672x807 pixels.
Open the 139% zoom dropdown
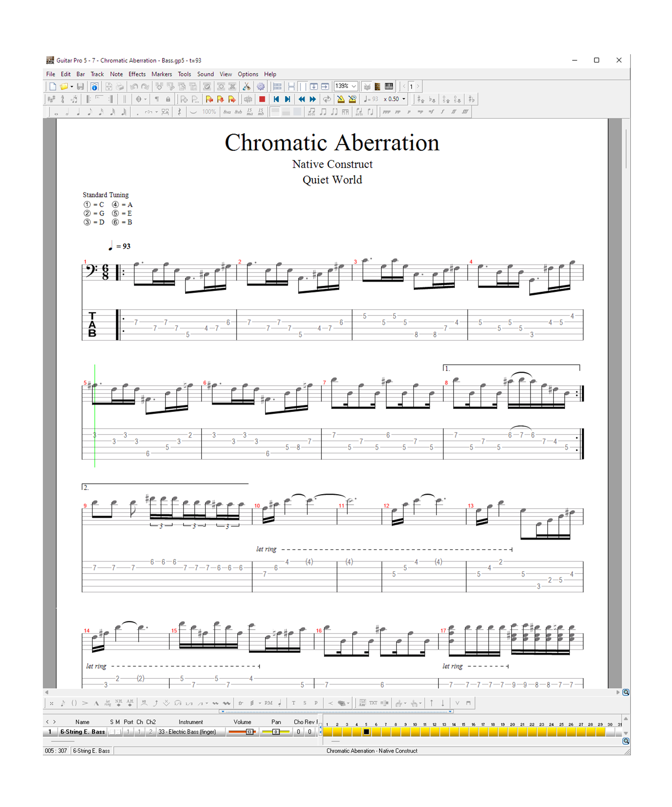(x=354, y=87)
